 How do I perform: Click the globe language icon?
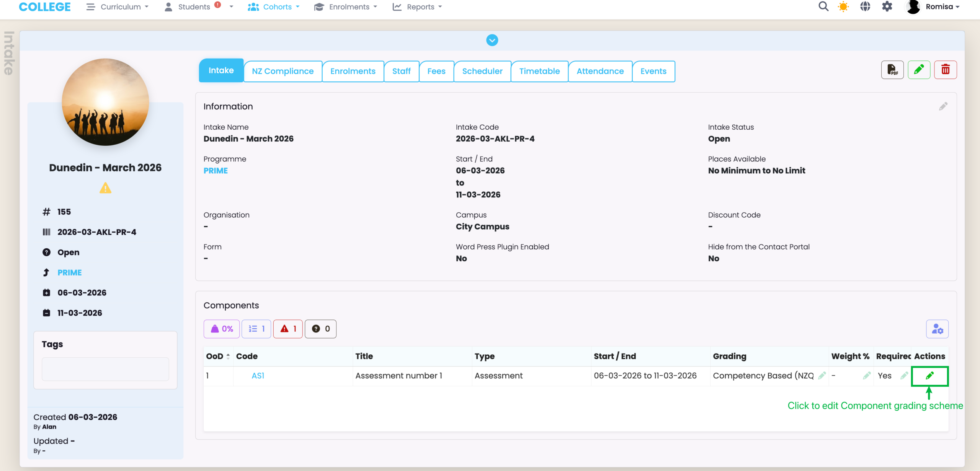(865, 7)
